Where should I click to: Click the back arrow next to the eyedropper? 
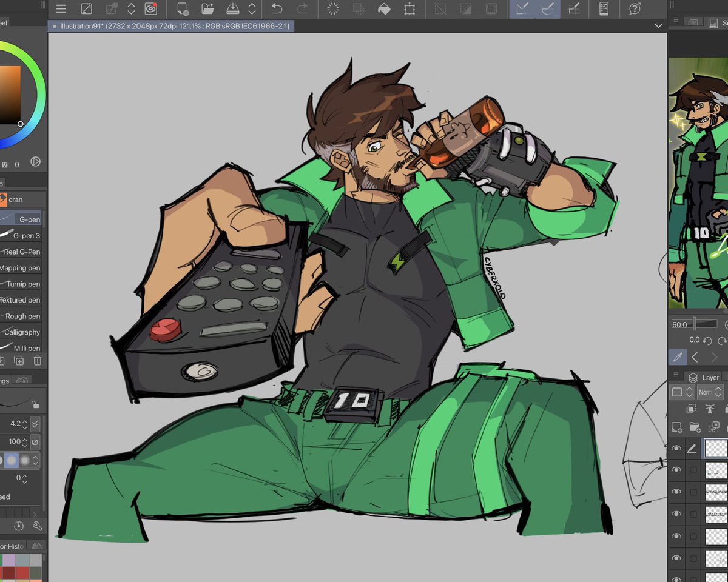coord(695,357)
